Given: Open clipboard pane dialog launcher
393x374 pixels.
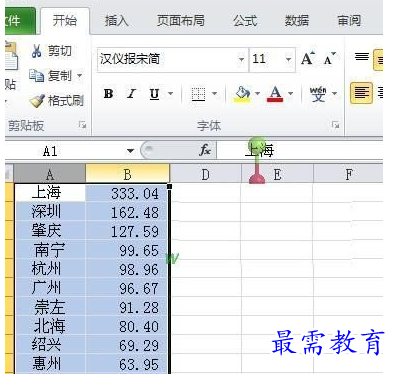Looking at the screenshot, I should click(82, 125).
